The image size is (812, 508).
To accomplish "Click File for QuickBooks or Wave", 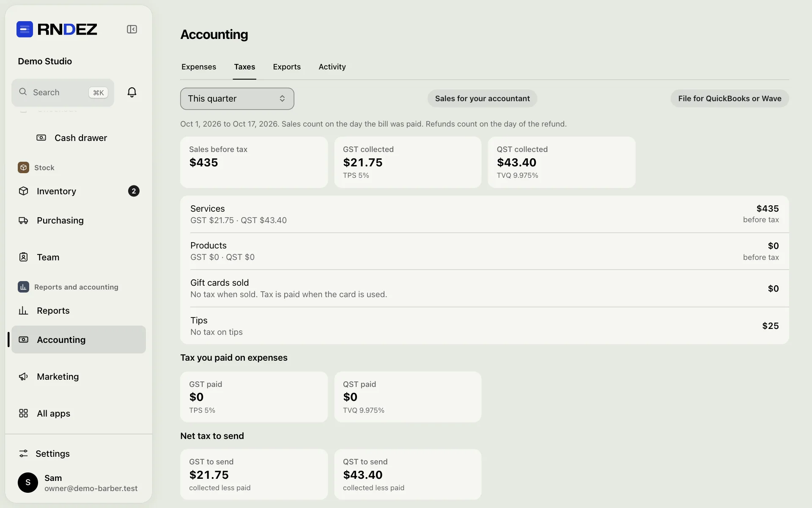I will click(x=730, y=99).
